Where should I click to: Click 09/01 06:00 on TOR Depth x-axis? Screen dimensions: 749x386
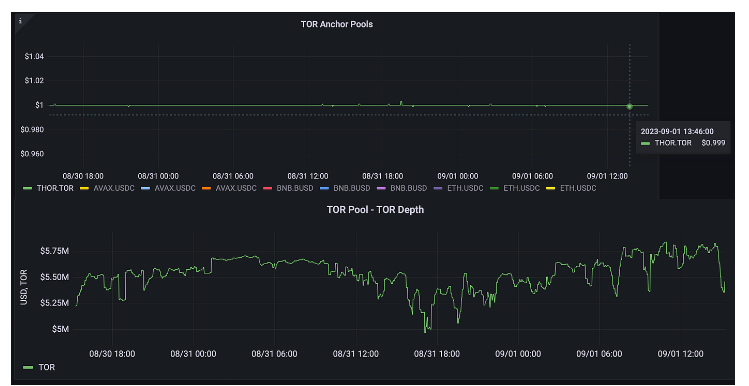[599, 354]
